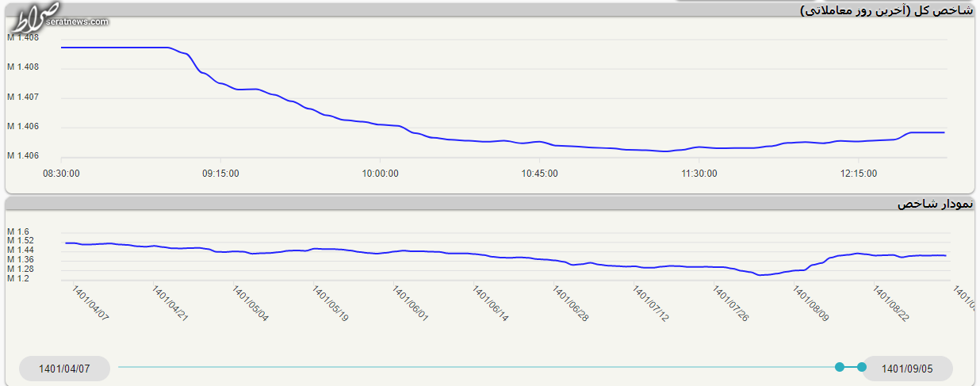The height and width of the screenshot is (386, 980).
Task: Click the 1401/07/26 date axis label
Action: coord(731,304)
